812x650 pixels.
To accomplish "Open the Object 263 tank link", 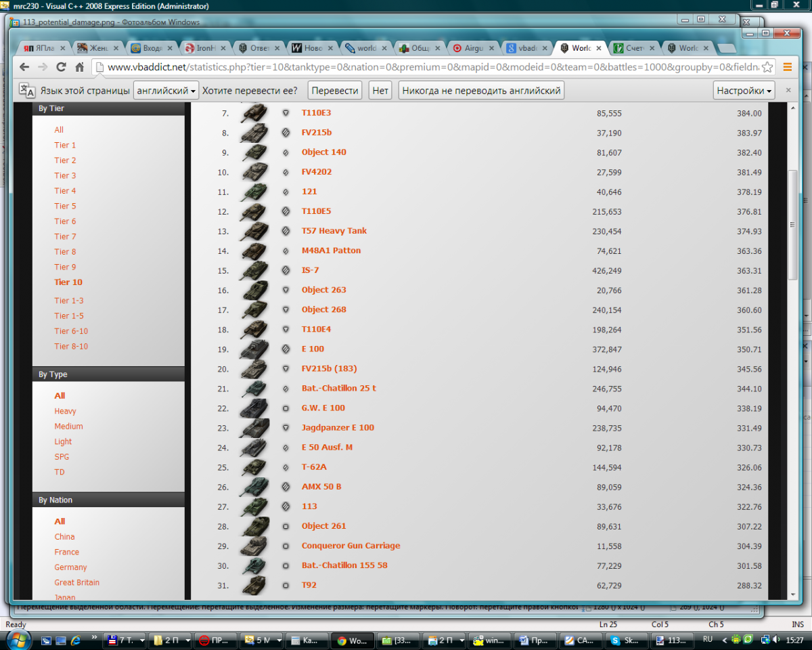I will 323,290.
